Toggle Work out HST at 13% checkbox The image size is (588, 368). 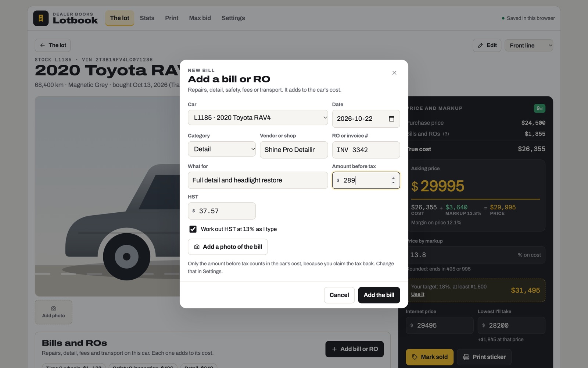193,229
